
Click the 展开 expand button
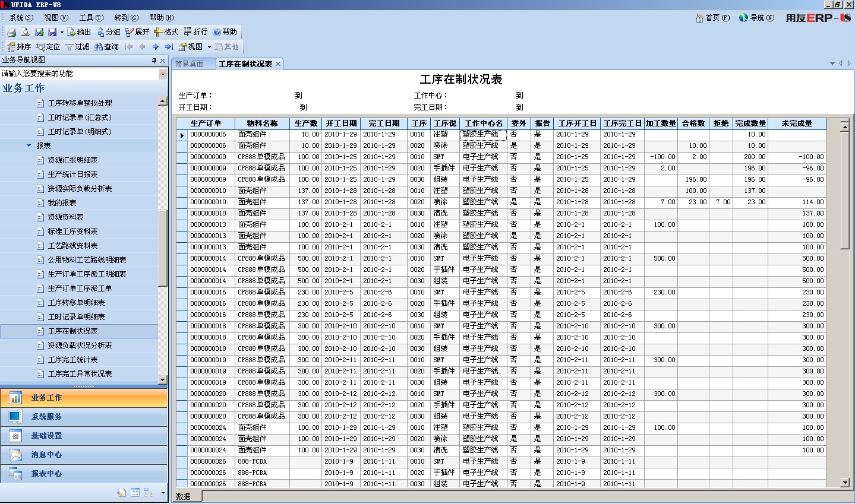(137, 32)
